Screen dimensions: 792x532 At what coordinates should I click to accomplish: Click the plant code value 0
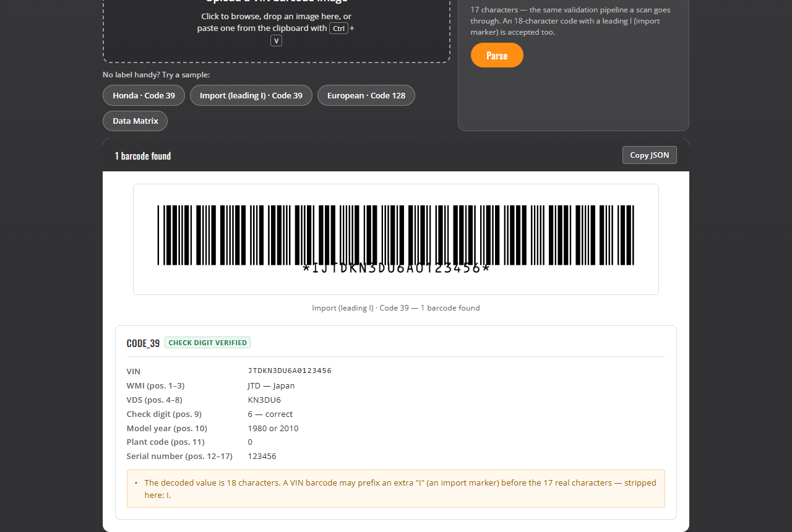(250, 442)
